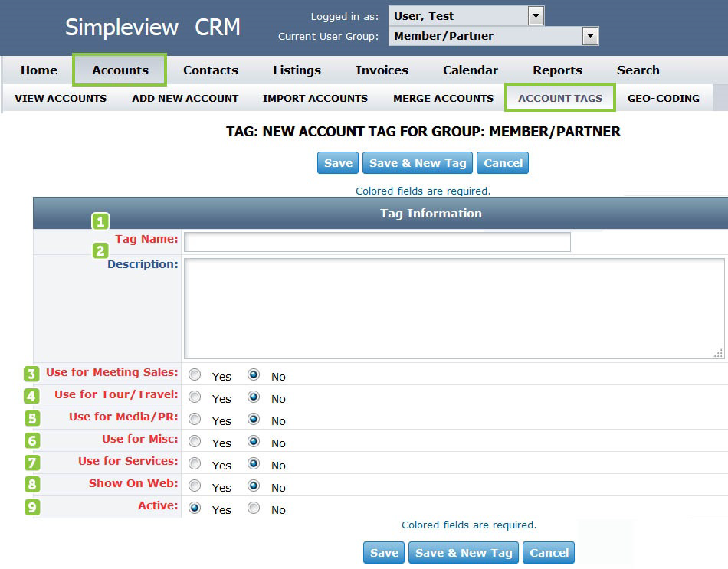
Task: Open the Reports tab
Action: click(557, 70)
